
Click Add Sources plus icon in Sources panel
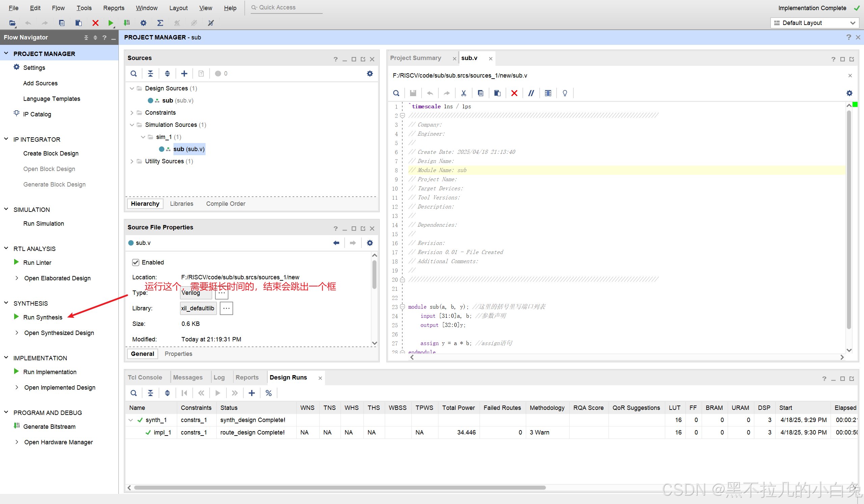(184, 73)
